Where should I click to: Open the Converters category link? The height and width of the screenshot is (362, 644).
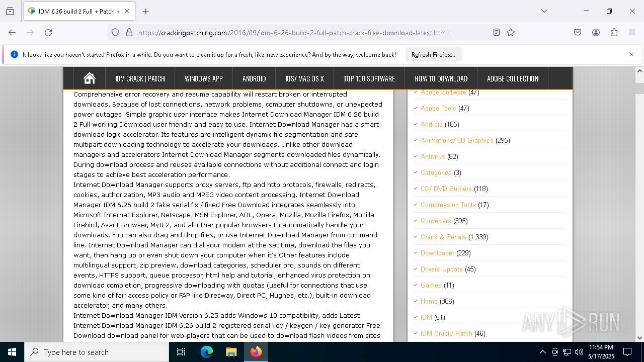pos(436,221)
